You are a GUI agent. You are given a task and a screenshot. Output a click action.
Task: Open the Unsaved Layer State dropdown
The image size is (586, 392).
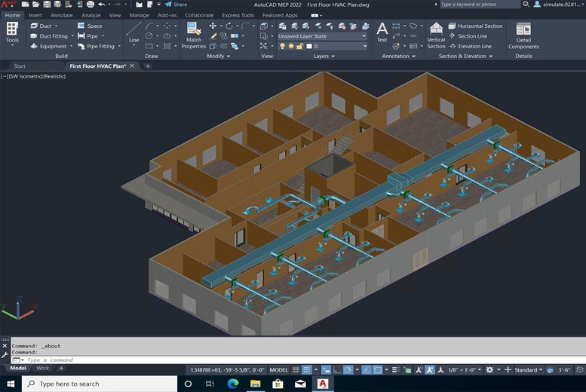pos(322,36)
